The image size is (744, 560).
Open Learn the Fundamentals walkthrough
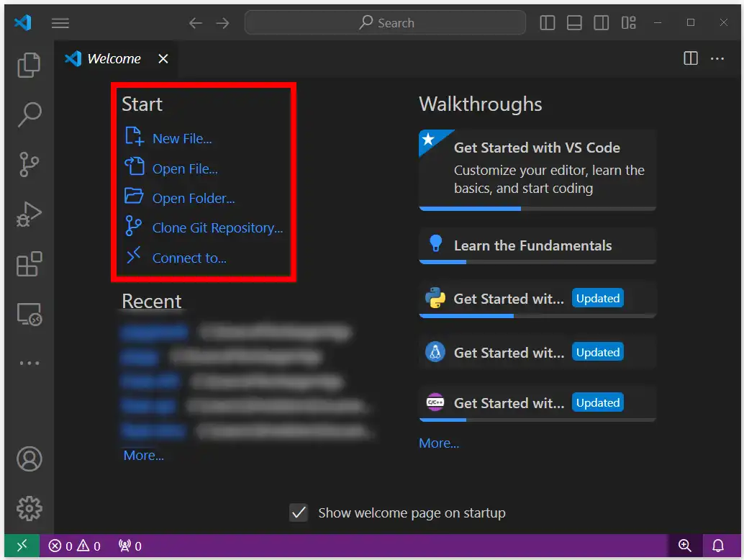click(537, 245)
